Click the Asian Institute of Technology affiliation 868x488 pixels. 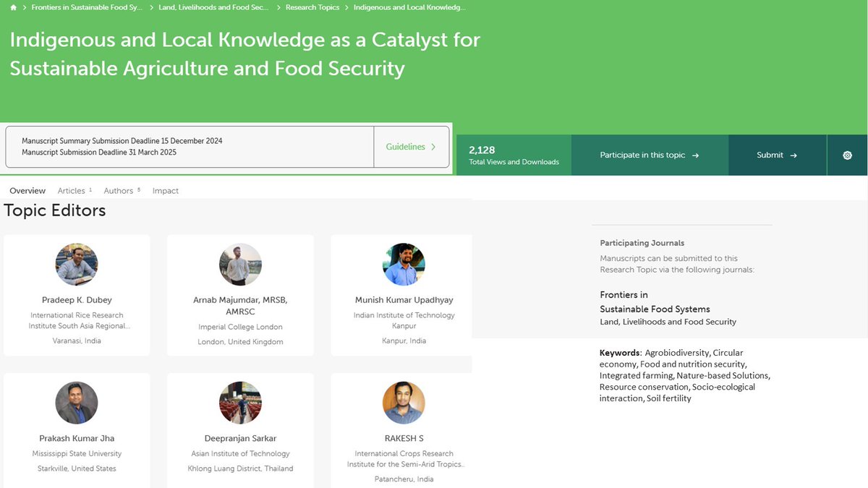coord(241,454)
